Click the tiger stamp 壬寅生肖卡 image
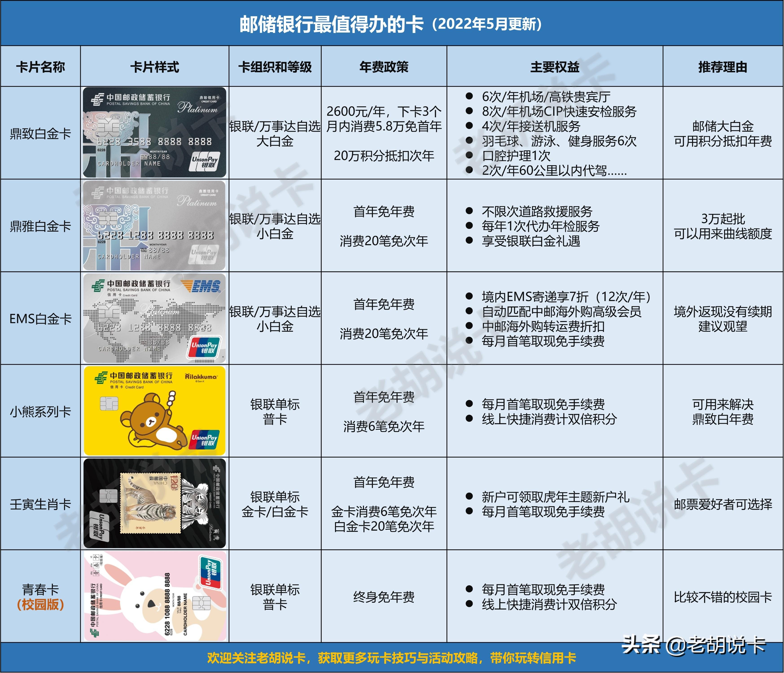Image resolution: width=784 pixels, height=673 pixels. click(x=154, y=503)
